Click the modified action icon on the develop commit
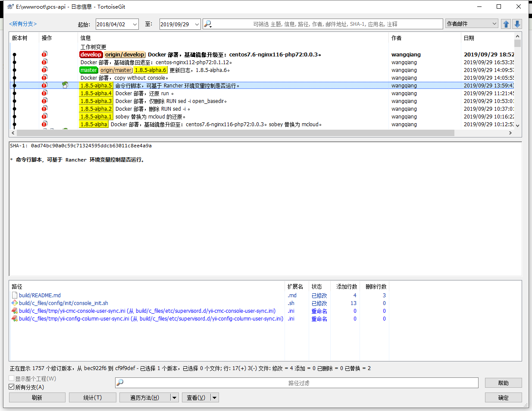Screen dimensions: 532x411 [44, 54]
